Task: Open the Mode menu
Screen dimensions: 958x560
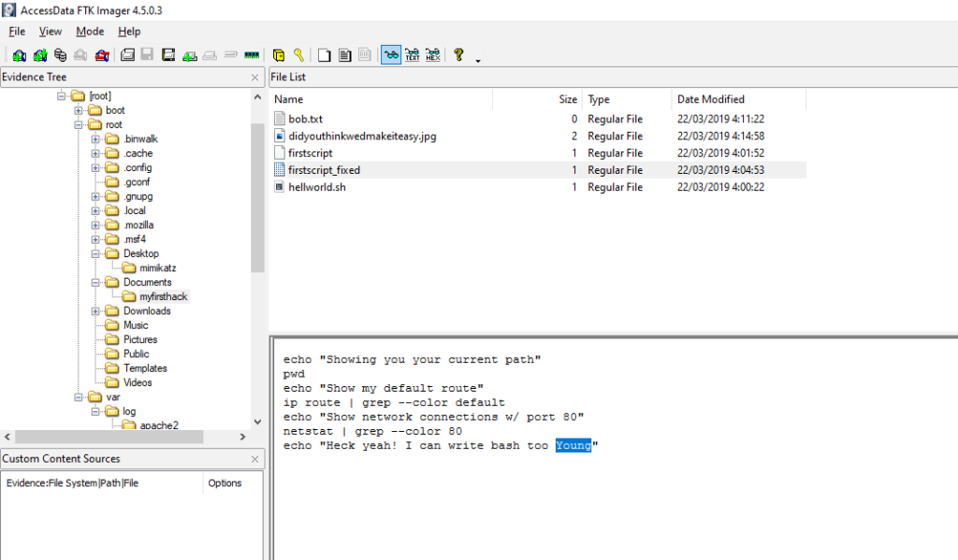Action: pyautogui.click(x=89, y=31)
